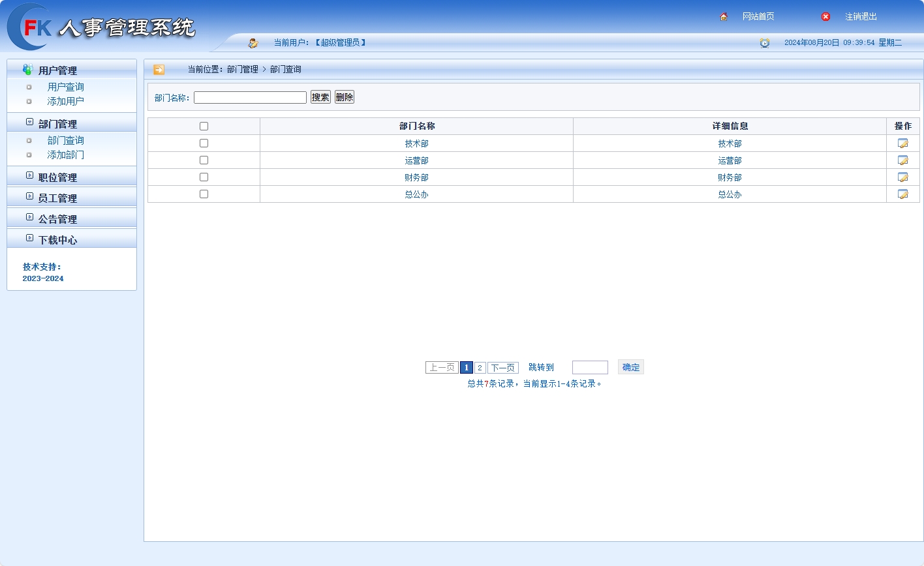Click 总公办 in the 部门名称 column

click(x=416, y=194)
